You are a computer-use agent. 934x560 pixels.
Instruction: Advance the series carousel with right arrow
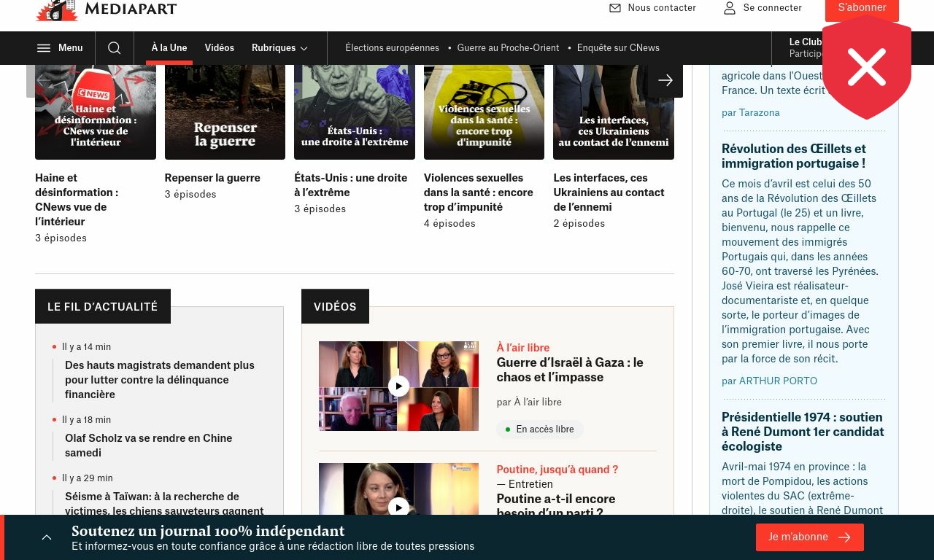point(665,80)
